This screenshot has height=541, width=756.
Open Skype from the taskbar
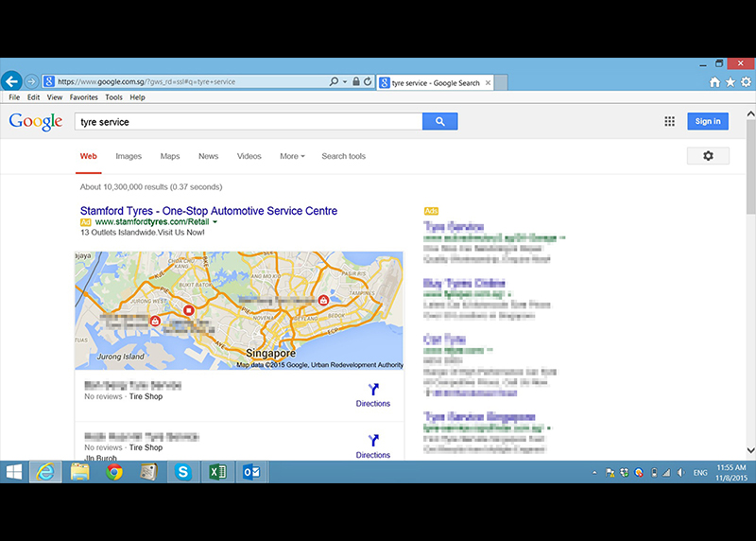pyautogui.click(x=183, y=472)
